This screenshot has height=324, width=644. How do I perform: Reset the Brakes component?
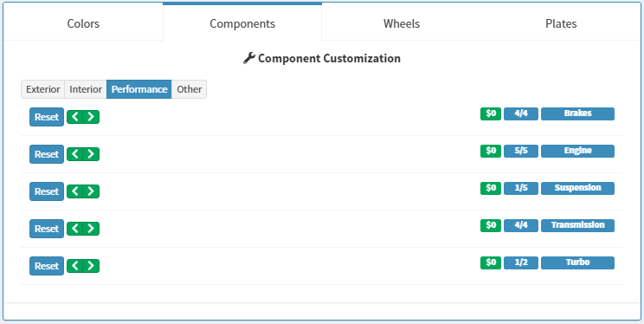tap(47, 117)
